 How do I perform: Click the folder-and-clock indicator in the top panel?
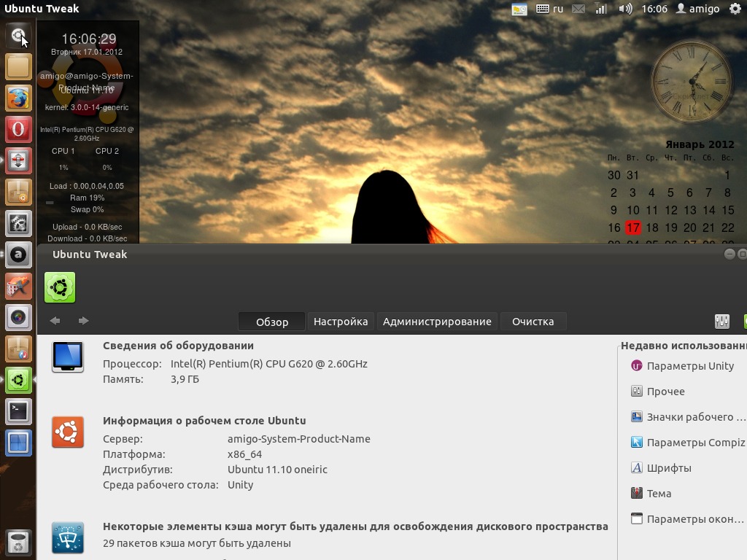pos(519,9)
